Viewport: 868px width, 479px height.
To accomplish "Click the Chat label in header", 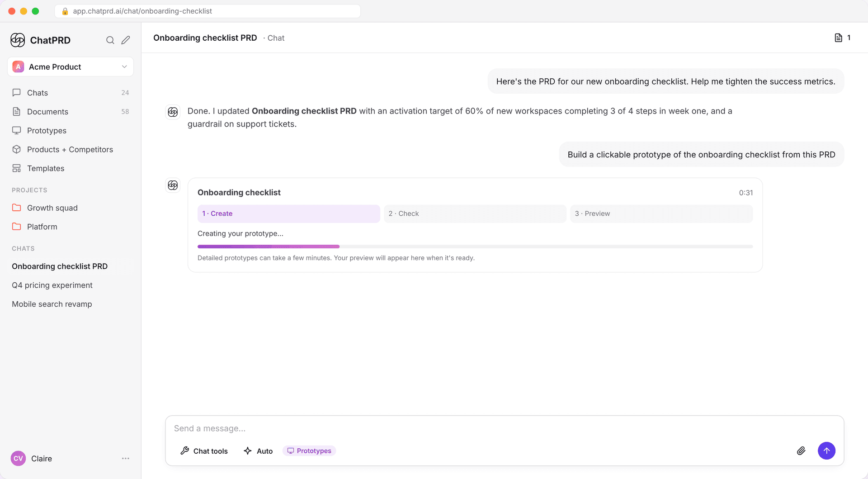I will pyautogui.click(x=276, y=38).
